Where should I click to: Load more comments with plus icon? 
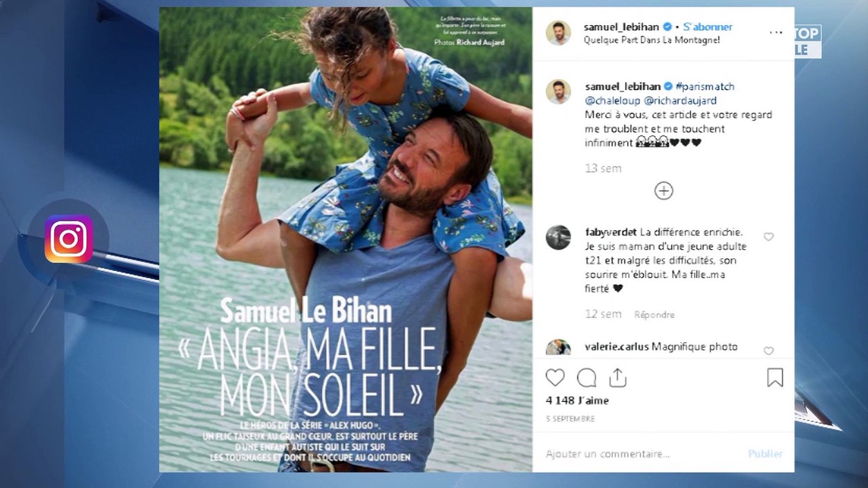(x=663, y=191)
